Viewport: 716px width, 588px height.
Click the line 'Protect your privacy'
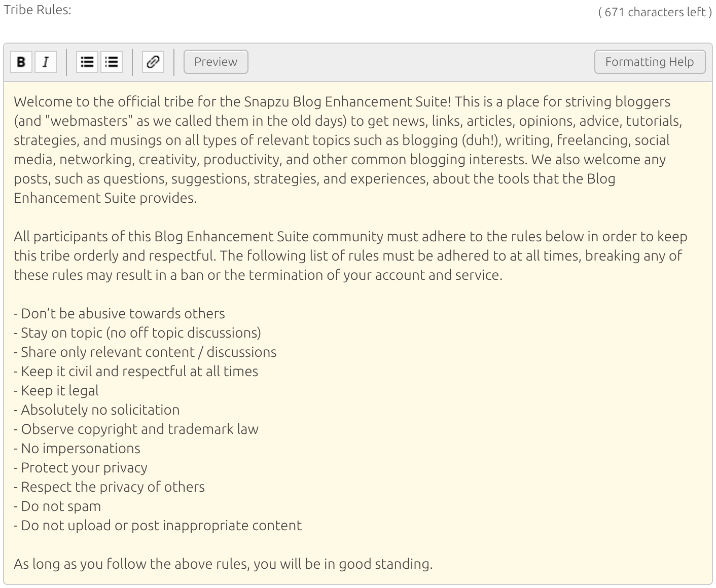click(x=81, y=467)
